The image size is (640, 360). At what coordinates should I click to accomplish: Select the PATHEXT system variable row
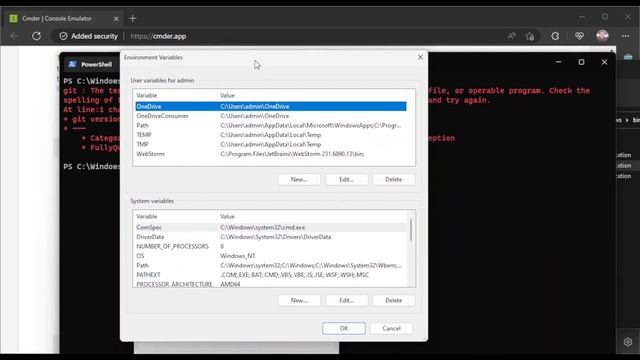pos(271,275)
